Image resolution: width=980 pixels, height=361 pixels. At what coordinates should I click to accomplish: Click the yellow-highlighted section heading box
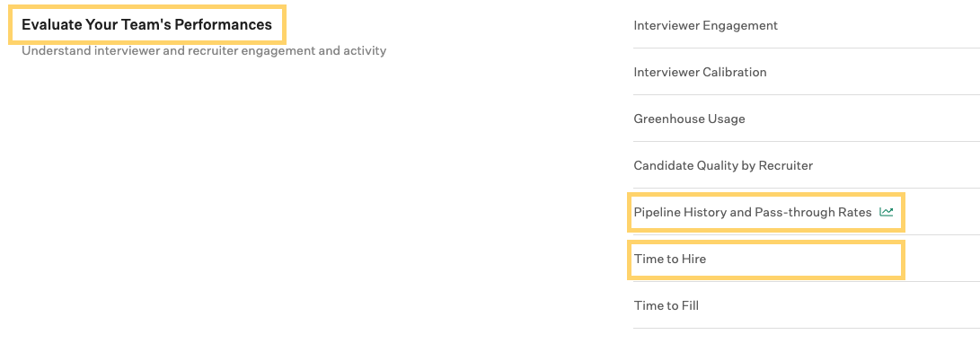[x=147, y=25]
